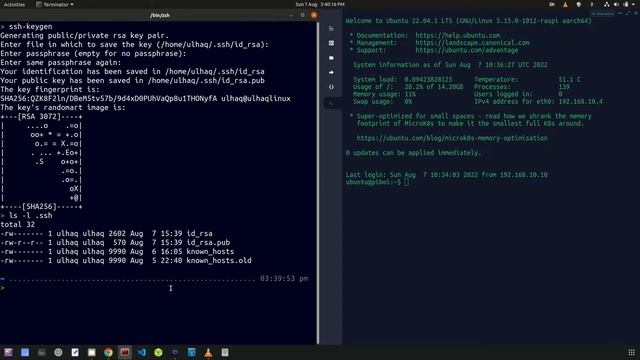The width and height of the screenshot is (640, 360).
Task: Launch VLC media player from the dock
Action: coord(208,352)
